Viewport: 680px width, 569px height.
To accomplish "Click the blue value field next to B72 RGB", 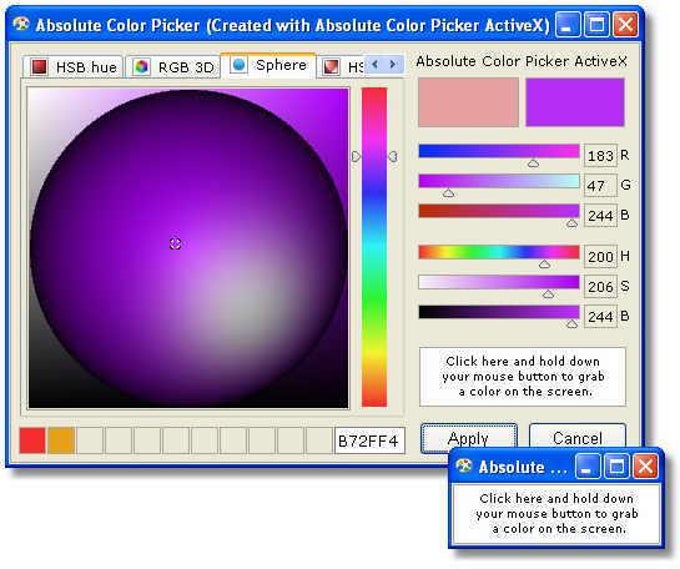I will tap(601, 216).
